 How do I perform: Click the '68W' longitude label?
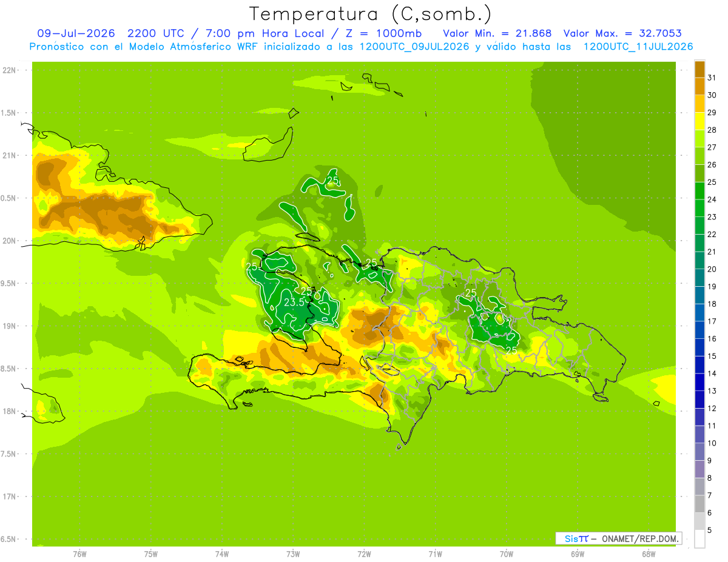[649, 554]
